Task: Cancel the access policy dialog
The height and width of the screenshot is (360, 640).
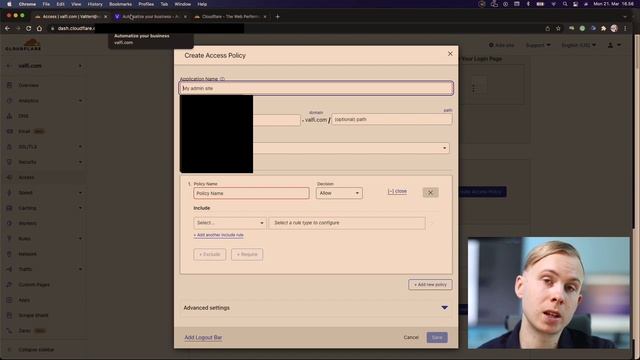Action: pos(411,338)
